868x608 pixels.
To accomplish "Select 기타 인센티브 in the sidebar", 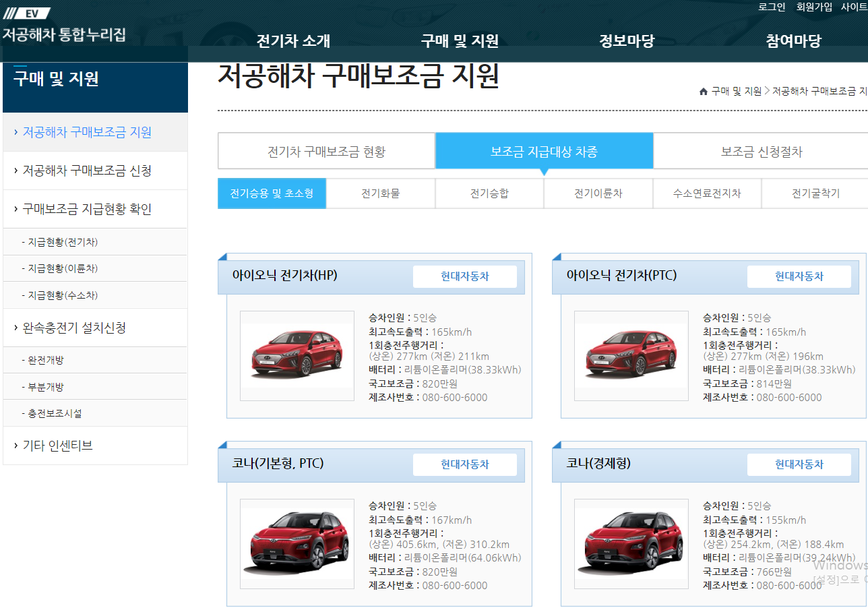I will (95, 446).
